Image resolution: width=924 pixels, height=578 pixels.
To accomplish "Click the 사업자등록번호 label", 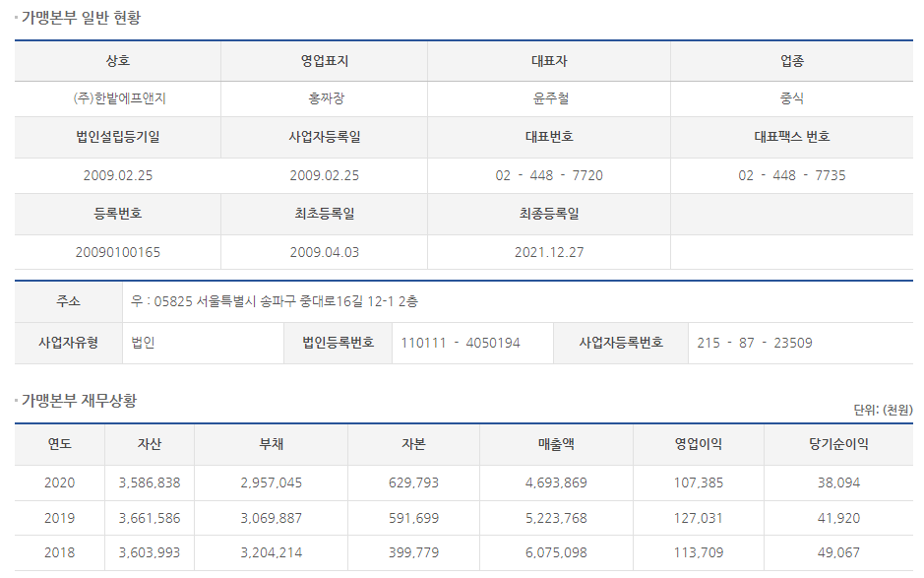I will [621, 343].
